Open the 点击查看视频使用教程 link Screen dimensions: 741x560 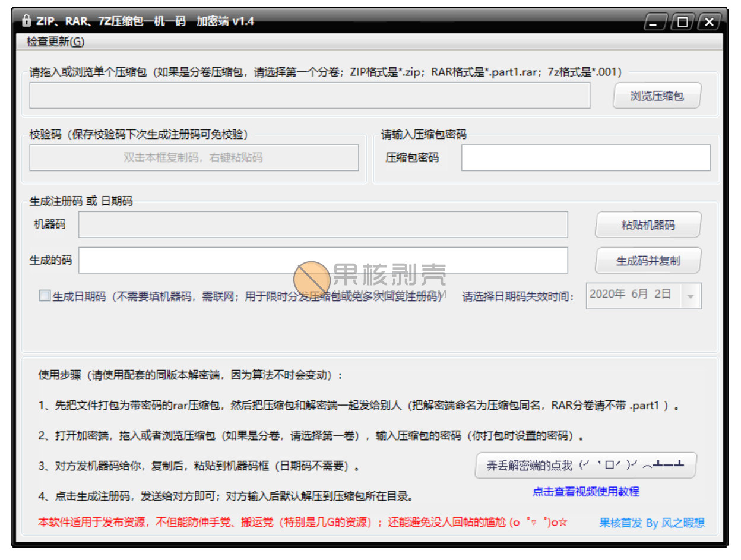[585, 492]
